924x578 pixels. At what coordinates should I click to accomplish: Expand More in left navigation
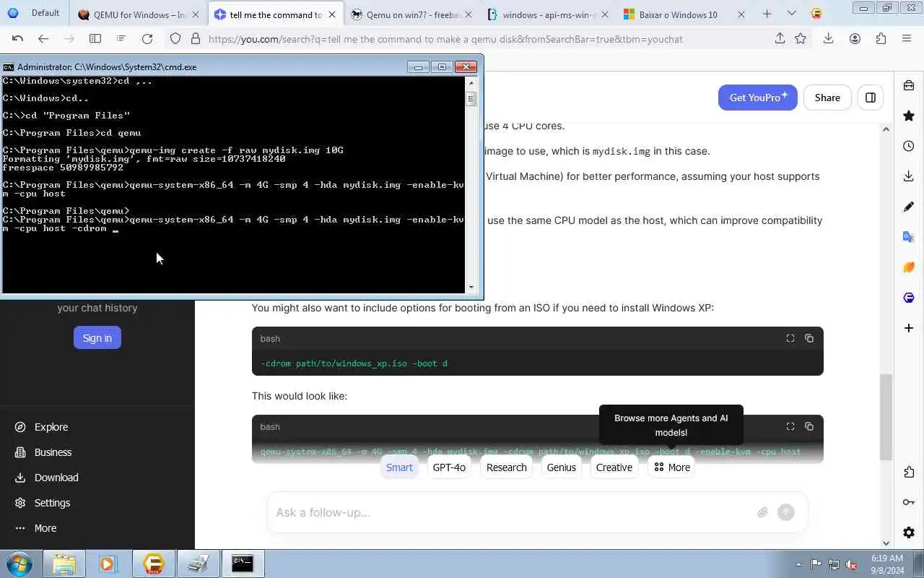click(45, 528)
